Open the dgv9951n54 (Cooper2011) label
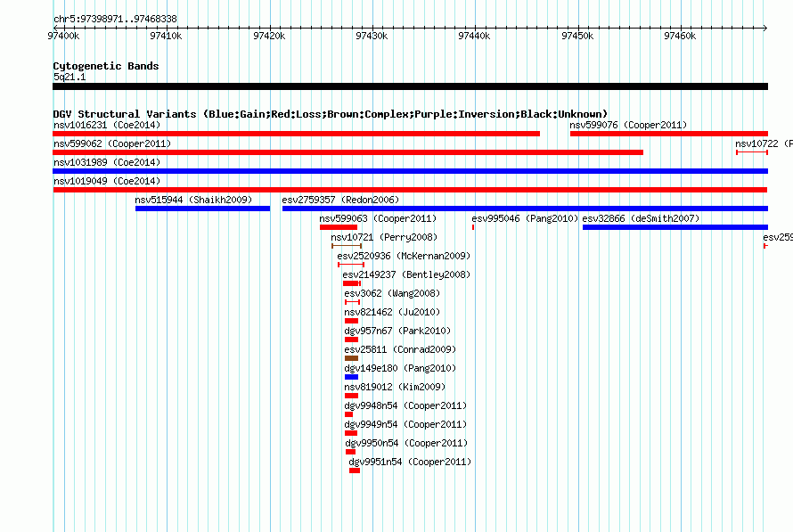Screen dimensions: 793x532 pyautogui.click(x=410, y=462)
